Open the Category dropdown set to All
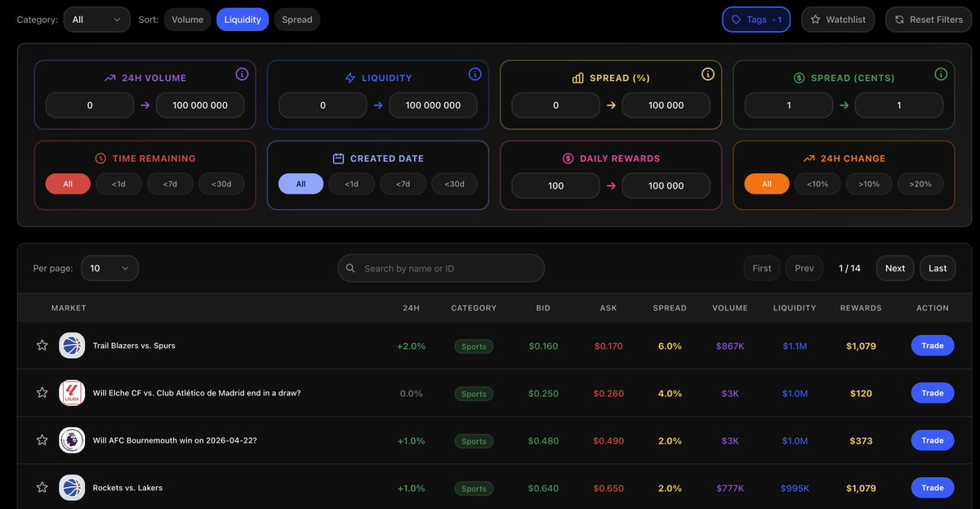This screenshot has height=509, width=980. click(x=97, y=20)
